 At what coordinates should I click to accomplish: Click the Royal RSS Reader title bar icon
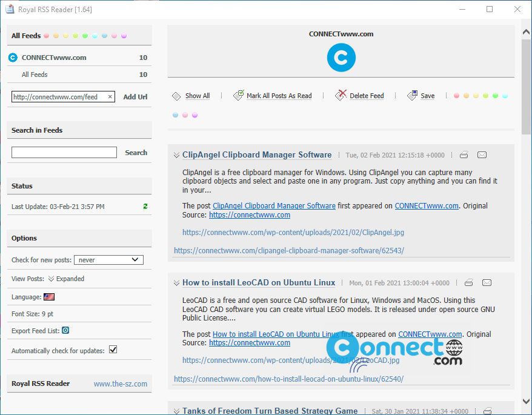(x=10, y=9)
